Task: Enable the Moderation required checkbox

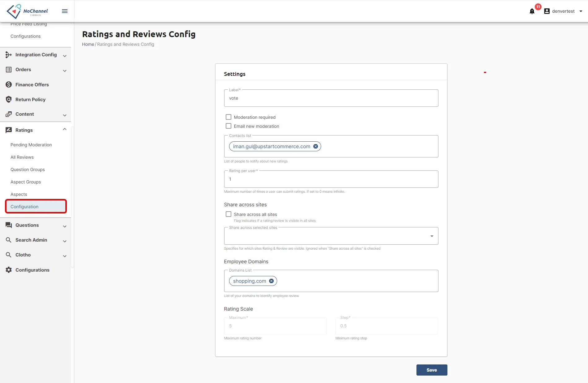Action: pyautogui.click(x=229, y=117)
